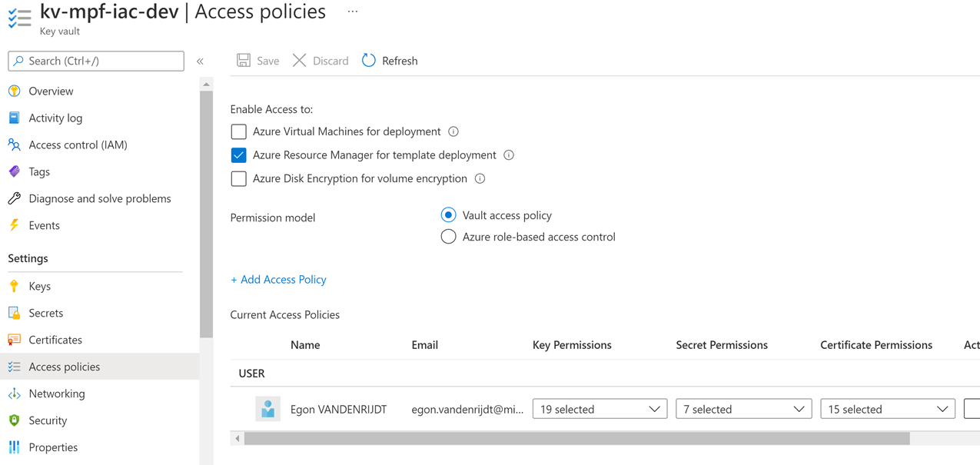
Task: Open the Secret Permissions 7 selected dropdown
Action: coord(743,410)
